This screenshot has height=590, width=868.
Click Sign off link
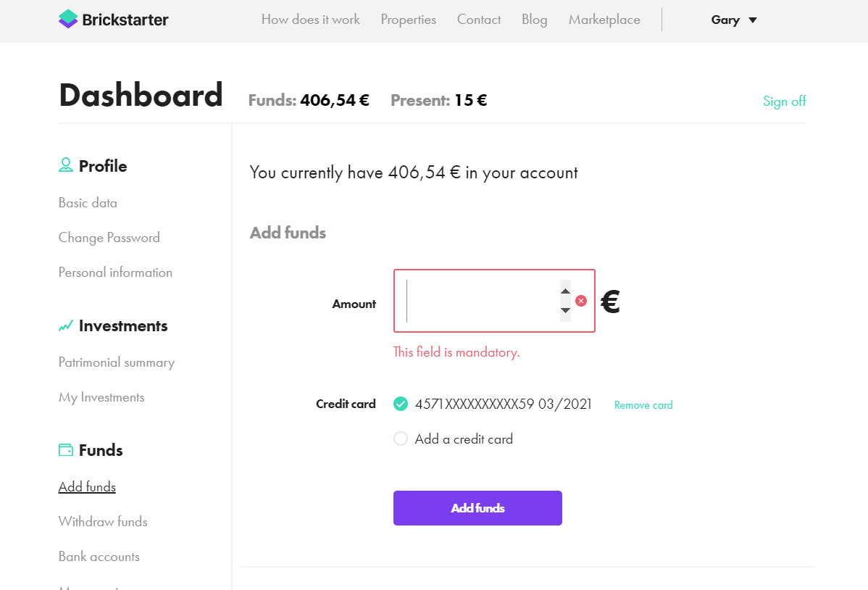click(785, 101)
